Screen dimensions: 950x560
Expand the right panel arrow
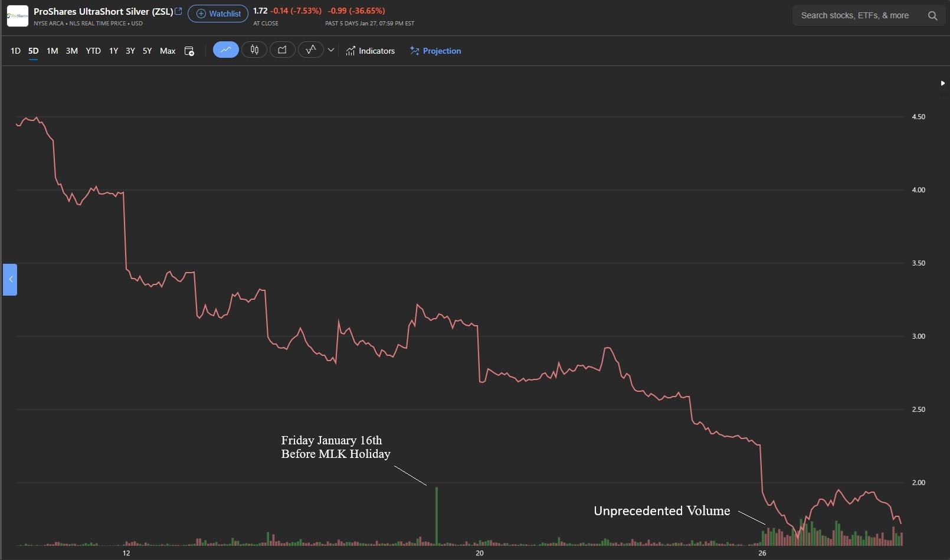coord(942,83)
